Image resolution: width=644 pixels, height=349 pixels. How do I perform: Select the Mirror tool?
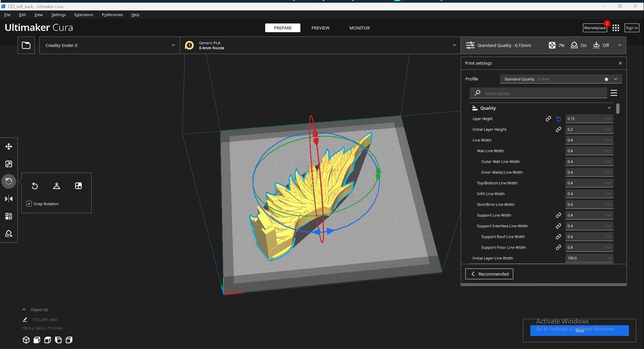coord(9,199)
